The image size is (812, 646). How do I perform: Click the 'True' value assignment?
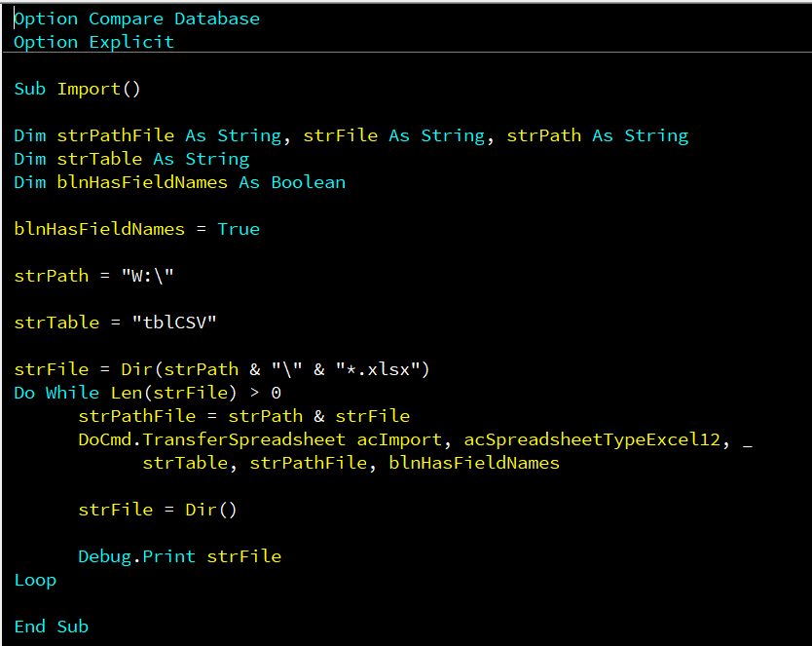pyautogui.click(x=239, y=229)
